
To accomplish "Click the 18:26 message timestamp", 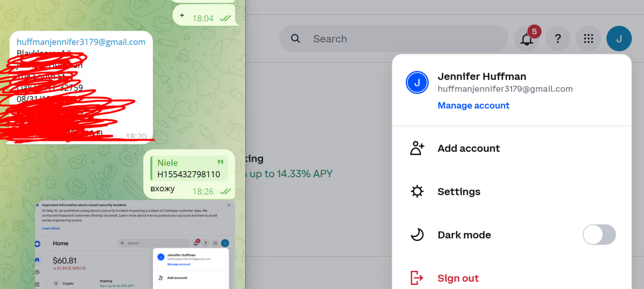I will [203, 191].
